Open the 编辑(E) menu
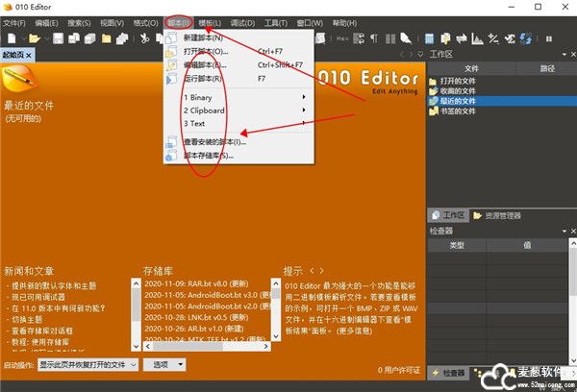This screenshot has width=577, height=392. tap(46, 23)
